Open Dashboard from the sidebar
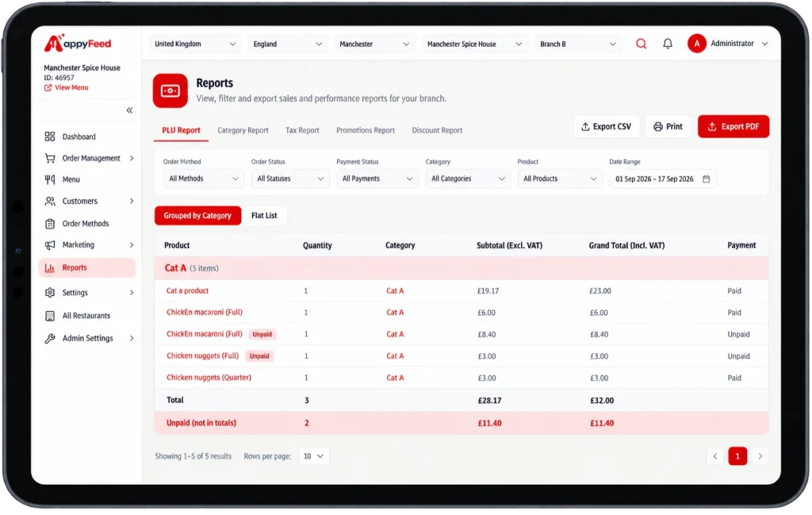This screenshot has width=812, height=515. tap(79, 136)
